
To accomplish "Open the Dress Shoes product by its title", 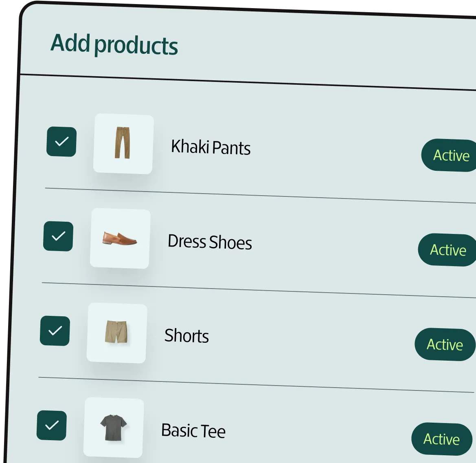I will point(210,242).
